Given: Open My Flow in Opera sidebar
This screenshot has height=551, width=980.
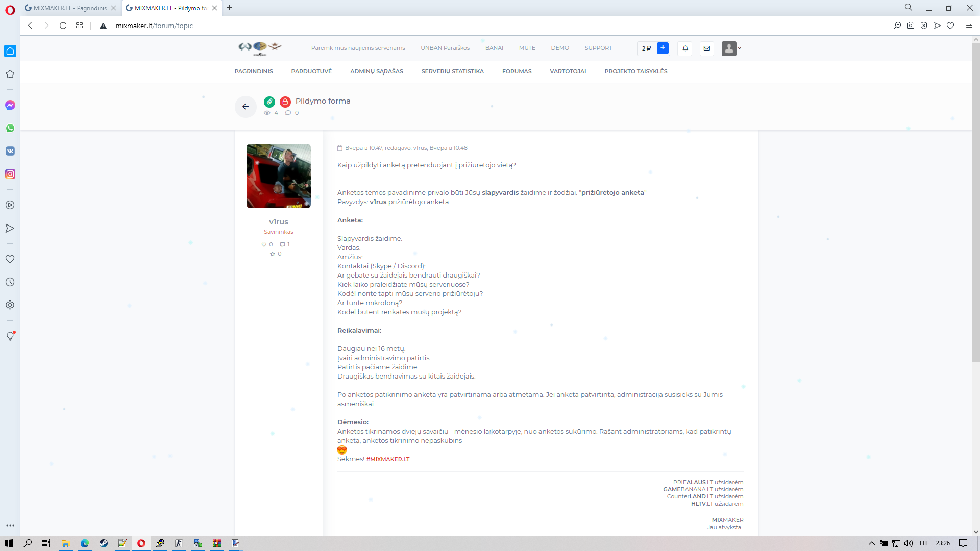Looking at the screenshot, I should pos(10,228).
